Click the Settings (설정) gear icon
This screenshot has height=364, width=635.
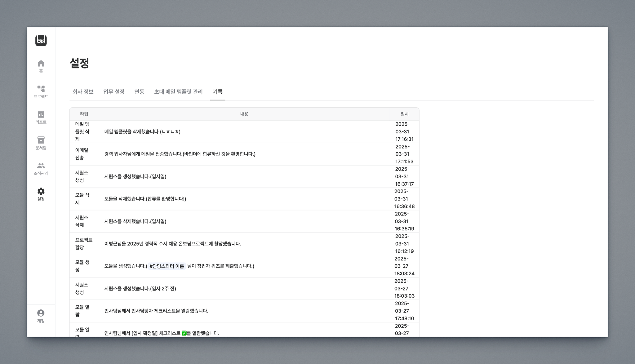[x=41, y=194]
